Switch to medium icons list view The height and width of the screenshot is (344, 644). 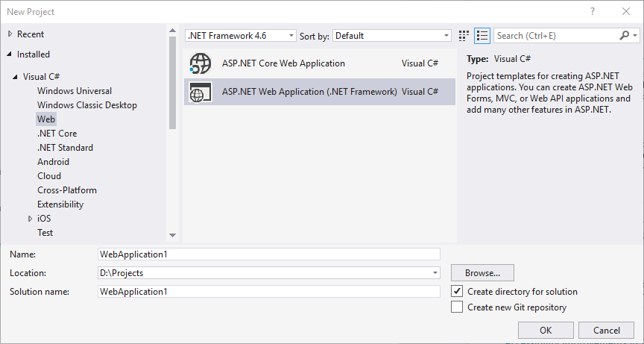(482, 35)
